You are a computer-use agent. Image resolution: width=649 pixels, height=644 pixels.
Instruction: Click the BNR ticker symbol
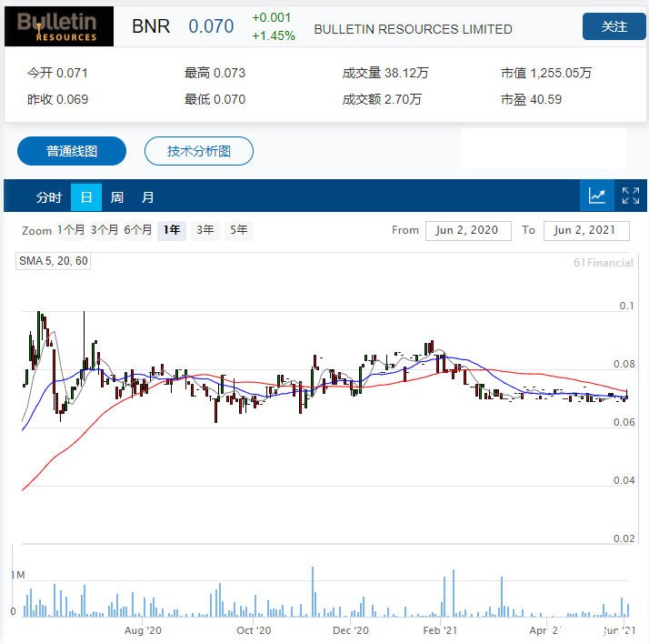click(151, 26)
